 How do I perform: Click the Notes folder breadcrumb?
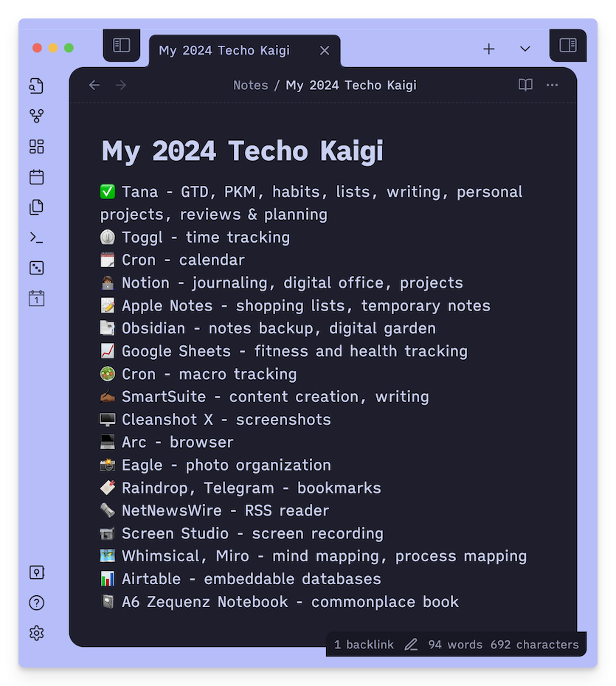[250, 85]
